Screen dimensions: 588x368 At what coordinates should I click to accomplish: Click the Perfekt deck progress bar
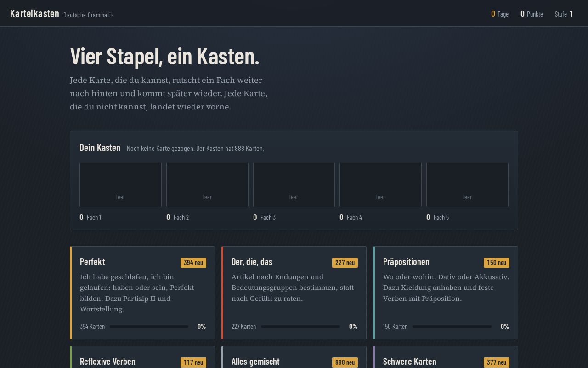pyautogui.click(x=149, y=327)
